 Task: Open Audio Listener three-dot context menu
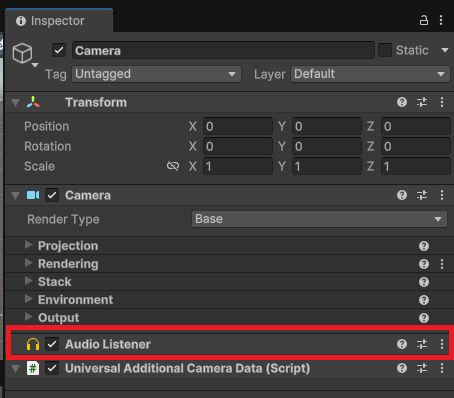[442, 344]
